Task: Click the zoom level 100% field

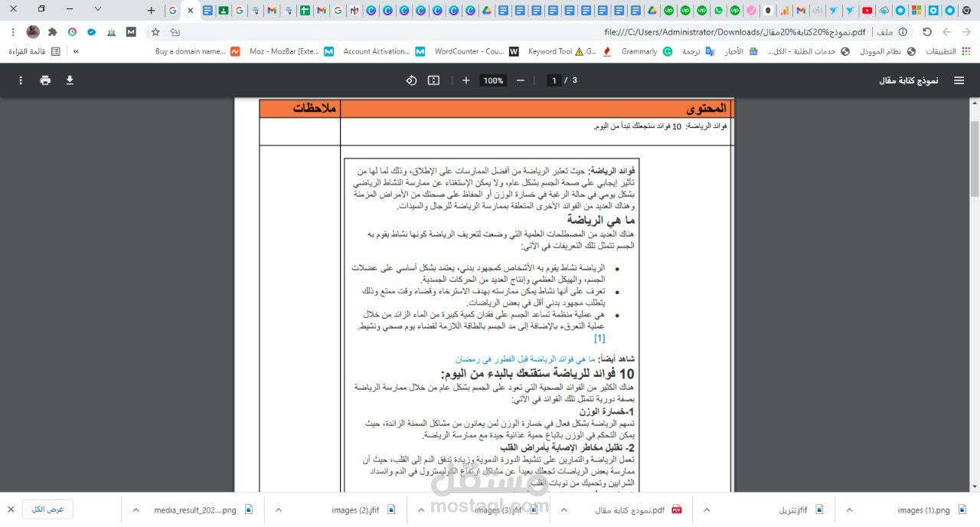Action: click(x=493, y=80)
